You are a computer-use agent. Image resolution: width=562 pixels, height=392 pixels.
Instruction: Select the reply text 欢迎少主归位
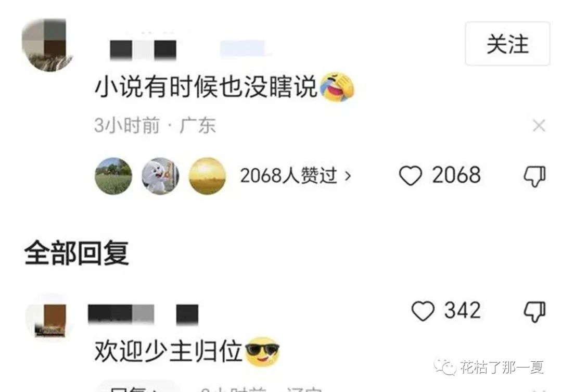point(169,351)
